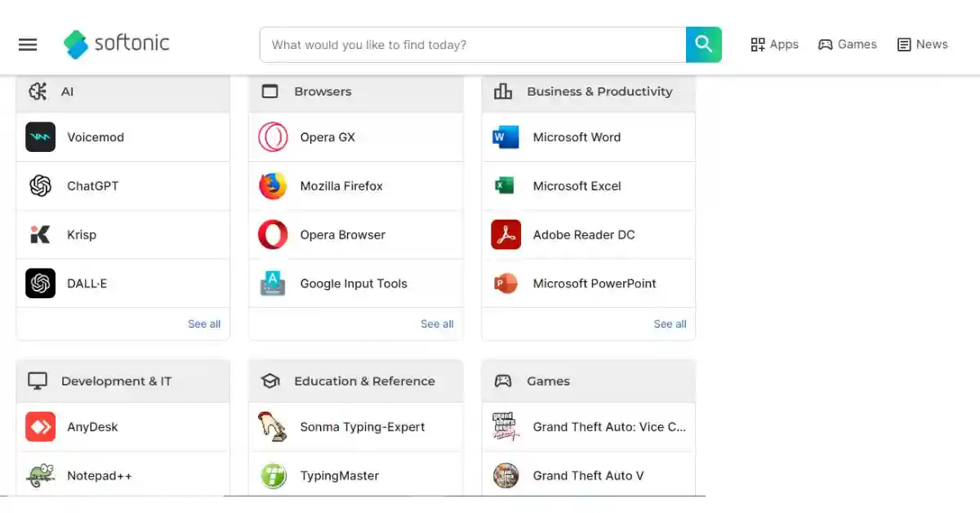Click the Sonma Typing-Expert icon
Image resolution: width=980 pixels, height=513 pixels.
point(273,427)
